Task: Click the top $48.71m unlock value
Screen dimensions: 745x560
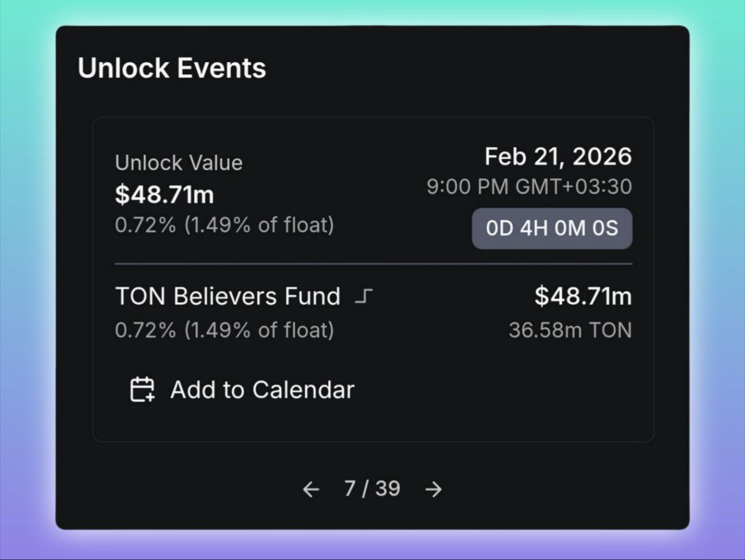Action: click(x=164, y=194)
